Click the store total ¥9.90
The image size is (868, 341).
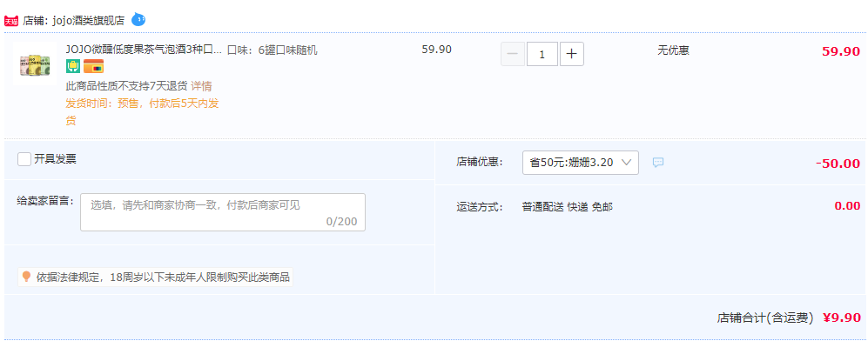[x=841, y=318]
